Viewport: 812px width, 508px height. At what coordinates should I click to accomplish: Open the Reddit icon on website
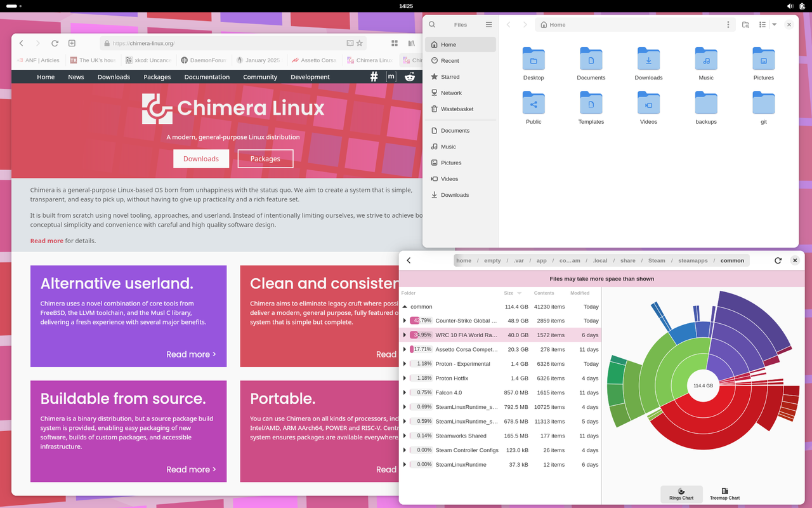coord(410,76)
